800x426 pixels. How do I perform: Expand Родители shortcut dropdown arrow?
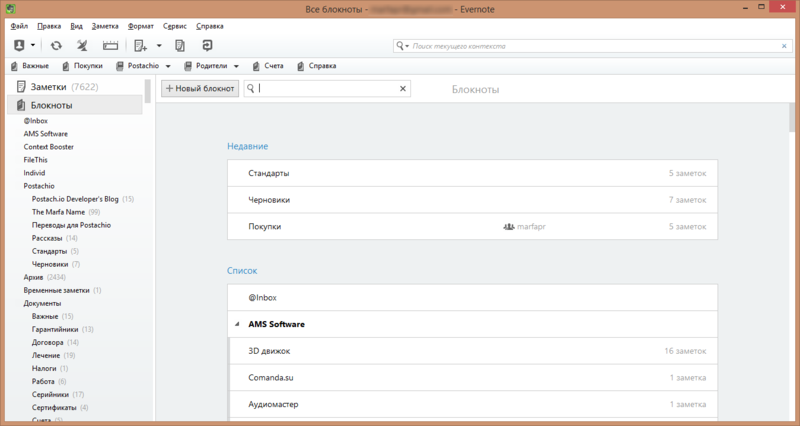236,66
